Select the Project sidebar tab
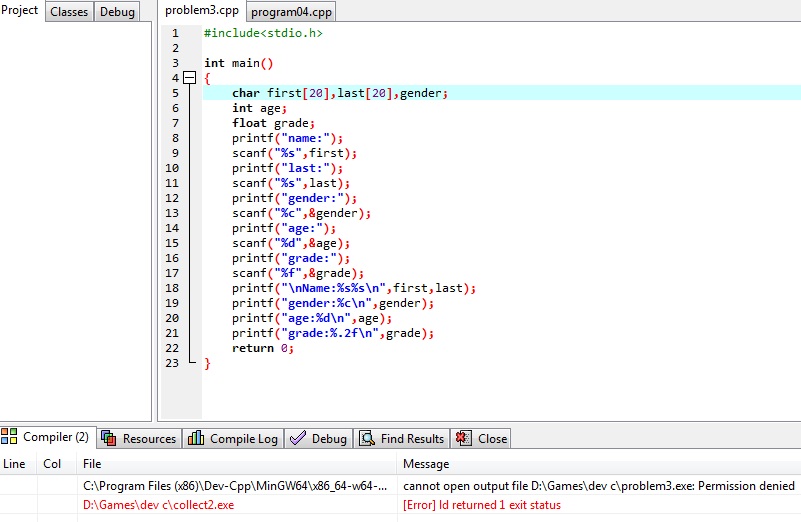This screenshot has width=801, height=522. pyautogui.click(x=19, y=10)
